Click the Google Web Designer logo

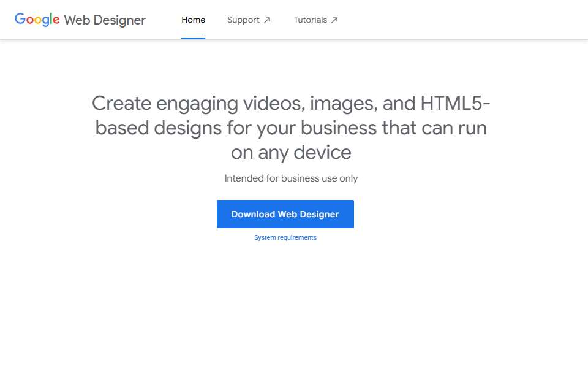click(x=80, y=20)
